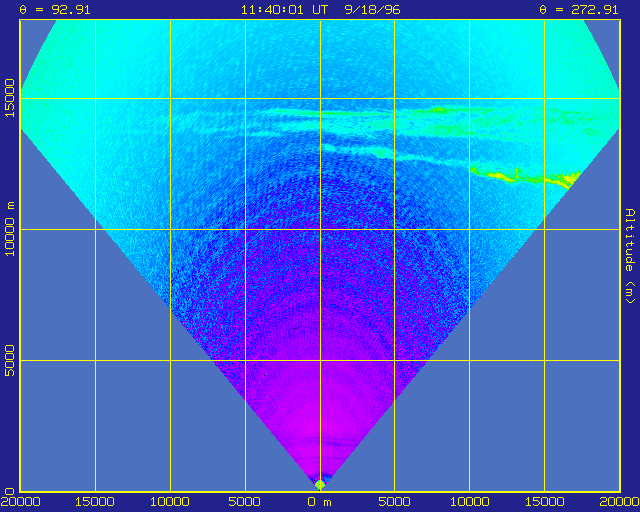Viewport: 640px width, 512px height.
Task: Click the "θ = 272.91" azimuth label
Action: (579, 9)
